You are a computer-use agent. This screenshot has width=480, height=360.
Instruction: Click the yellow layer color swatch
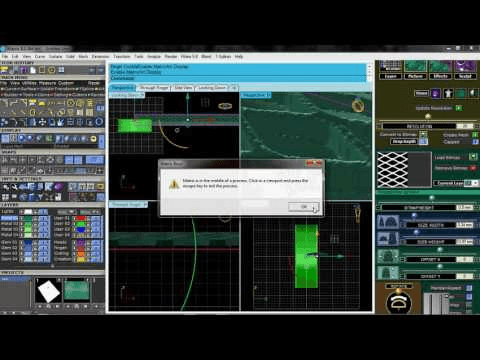(x=81, y=259)
